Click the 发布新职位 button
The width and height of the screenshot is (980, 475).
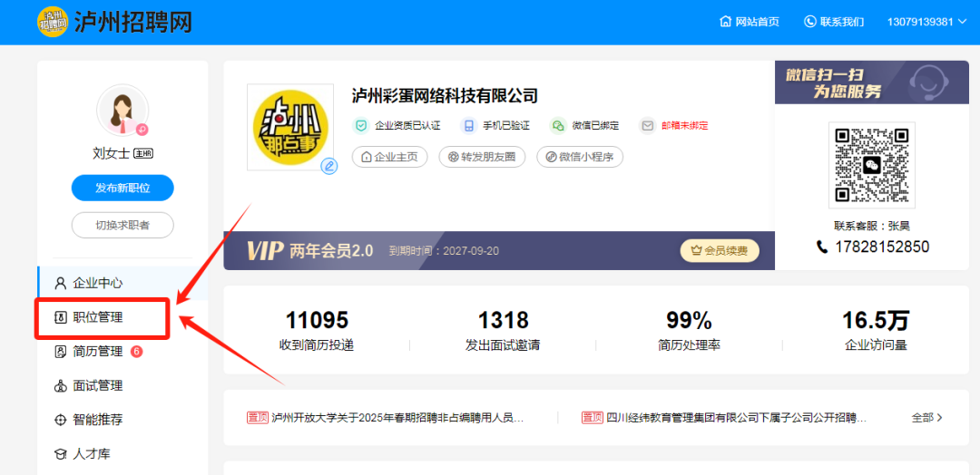pos(122,188)
